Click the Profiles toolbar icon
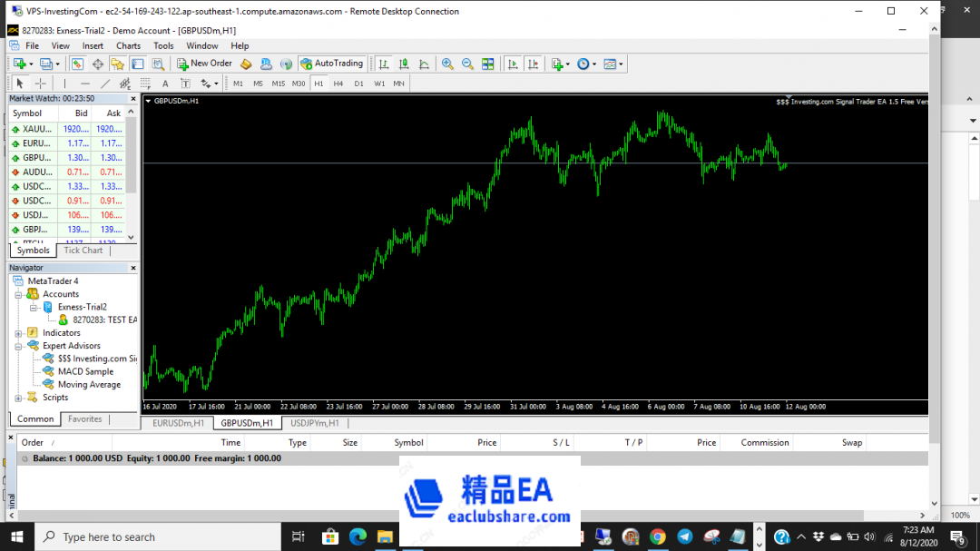980x551 pixels. coord(46,64)
